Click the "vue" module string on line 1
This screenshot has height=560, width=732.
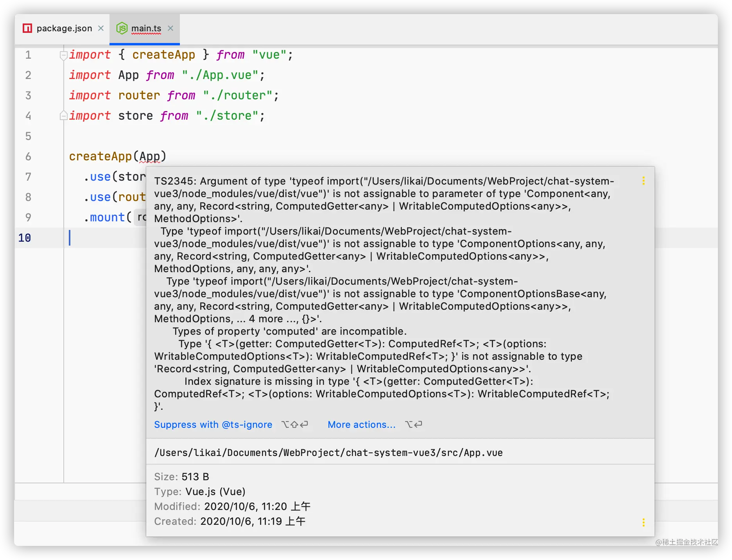(270, 55)
